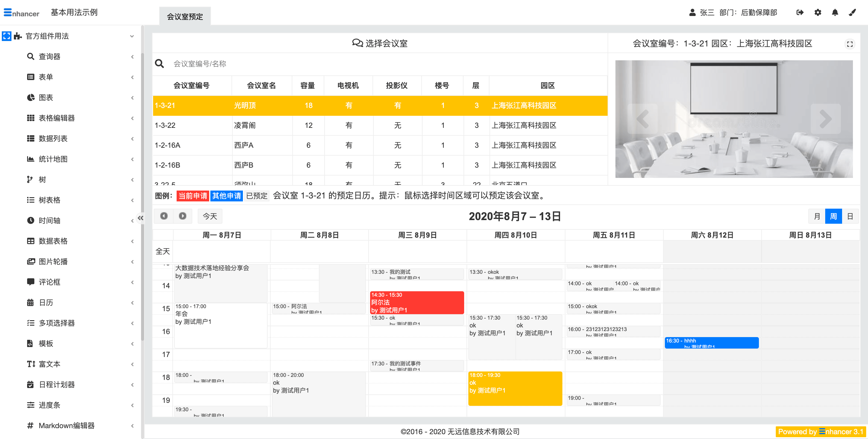Collapse sidebar with double-chevron icon
This screenshot has width=868, height=439.
point(140,218)
